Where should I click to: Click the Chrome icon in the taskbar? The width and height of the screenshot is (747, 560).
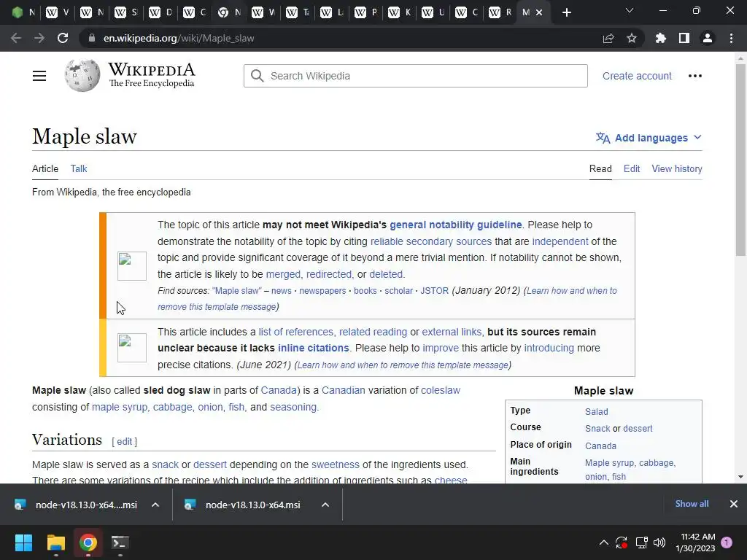88,542
